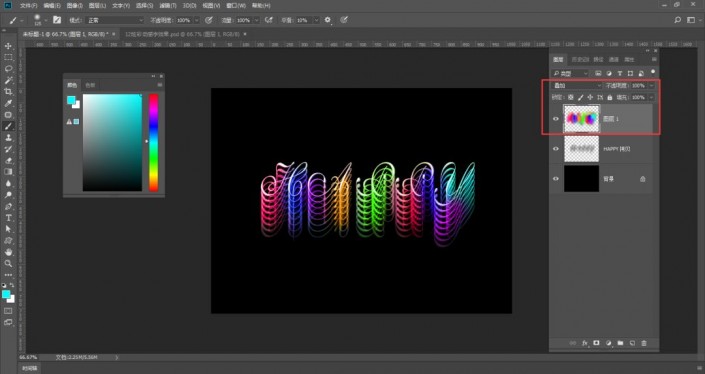The image size is (705, 374).
Task: Click the hue slider strip in Color panel
Action: [153, 142]
